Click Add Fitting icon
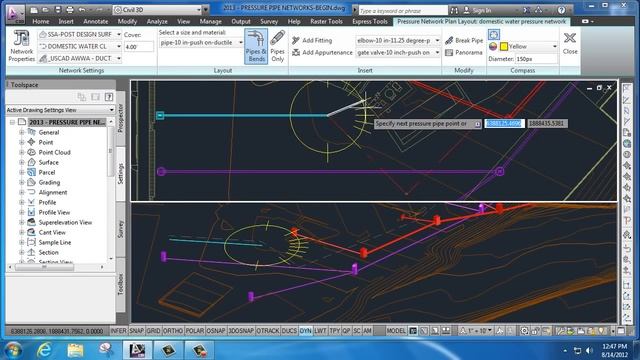Image resolution: width=640 pixels, height=360 pixels. click(296, 40)
